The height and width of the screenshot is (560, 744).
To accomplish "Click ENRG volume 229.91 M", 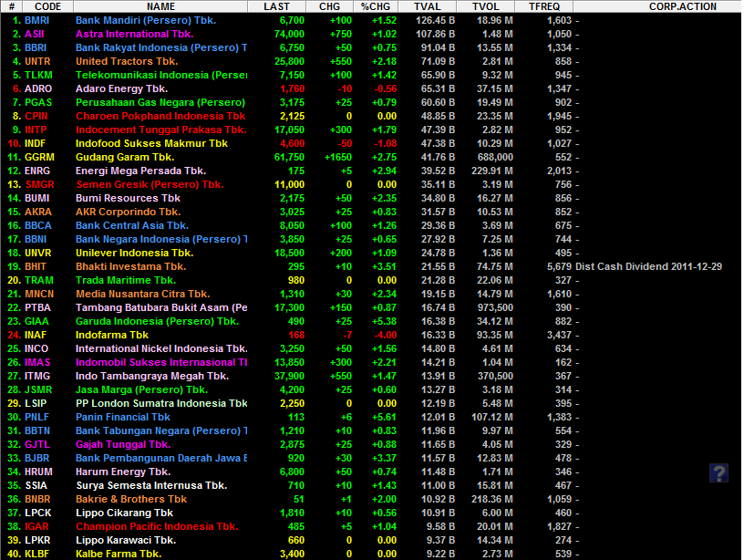I will (492, 171).
